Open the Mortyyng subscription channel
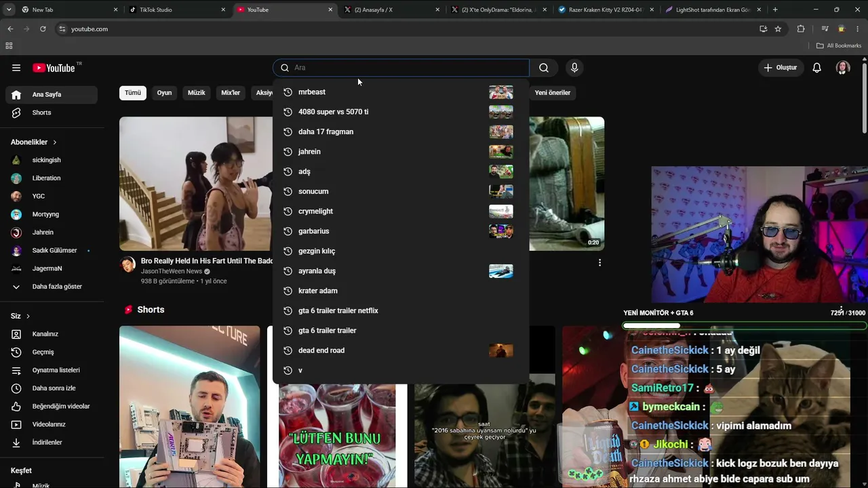868x488 pixels. click(52, 214)
